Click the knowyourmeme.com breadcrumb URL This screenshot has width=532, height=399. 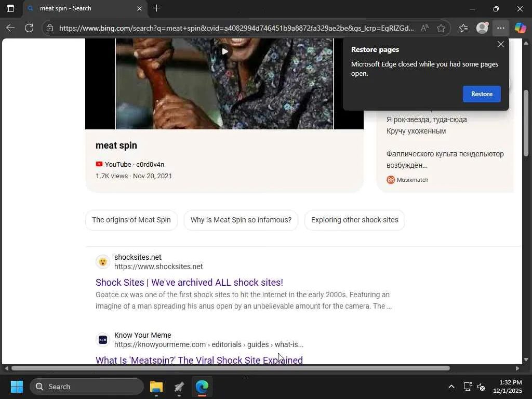[209, 344]
